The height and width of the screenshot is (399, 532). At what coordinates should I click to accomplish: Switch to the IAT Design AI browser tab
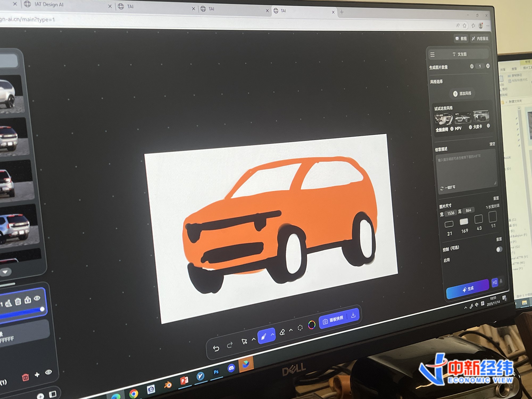click(x=49, y=4)
